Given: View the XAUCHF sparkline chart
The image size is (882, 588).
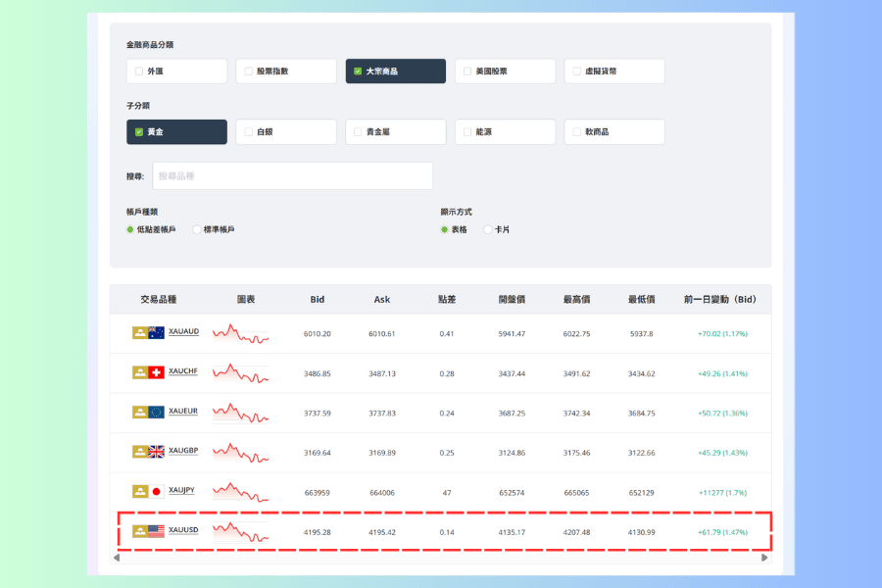Looking at the screenshot, I should (x=241, y=373).
